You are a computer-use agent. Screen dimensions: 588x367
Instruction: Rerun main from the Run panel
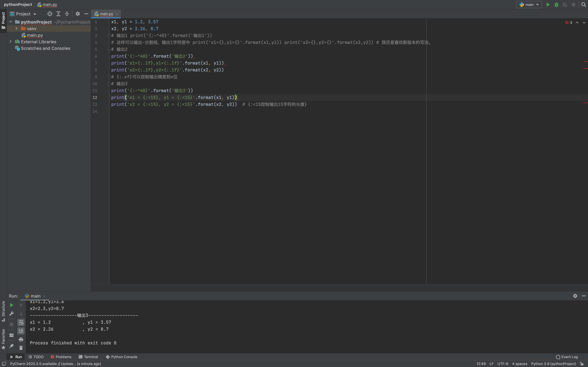(x=11, y=305)
